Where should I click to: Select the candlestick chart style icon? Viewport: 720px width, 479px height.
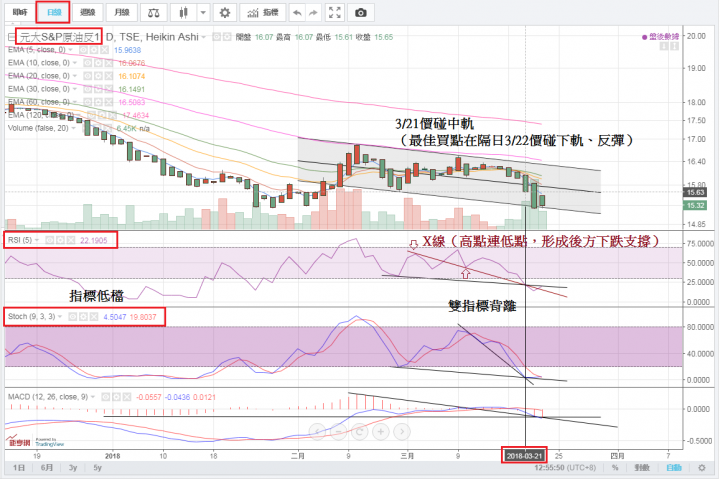click(x=184, y=13)
